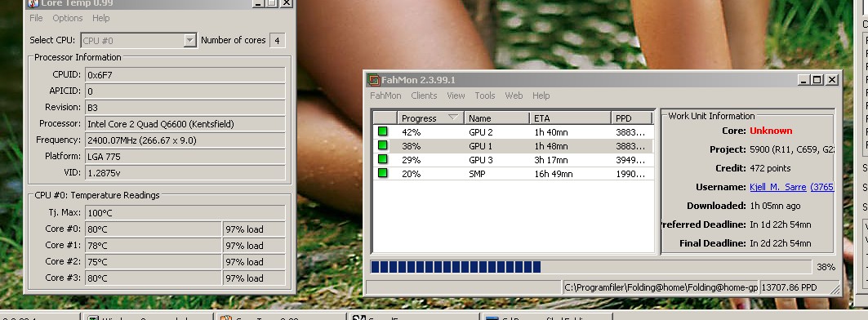Select the GPU 2 client row
Screen dimensions: 868x320
(513, 132)
